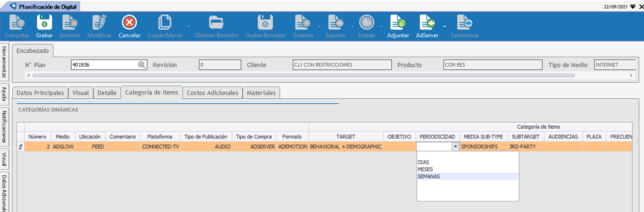
Task: Toggle the PERIODICIDAD combo box arrow
Action: tap(455, 147)
